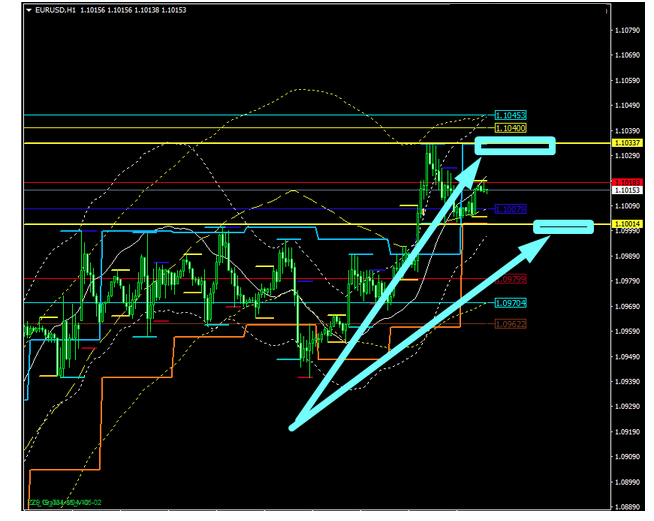Click the 1.09390 tick on the price scale
Viewport: 654px width, 521px height.
pos(628,381)
